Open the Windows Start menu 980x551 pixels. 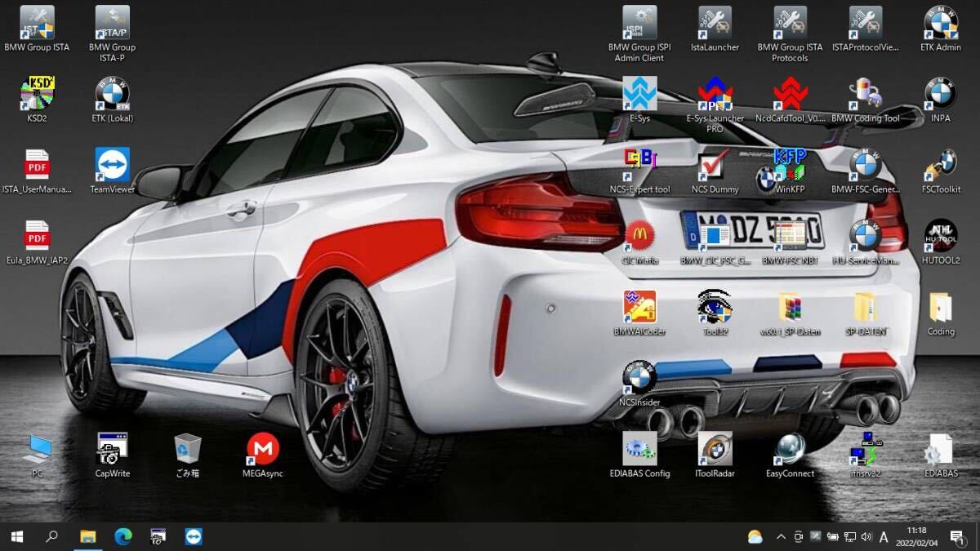tap(16, 536)
